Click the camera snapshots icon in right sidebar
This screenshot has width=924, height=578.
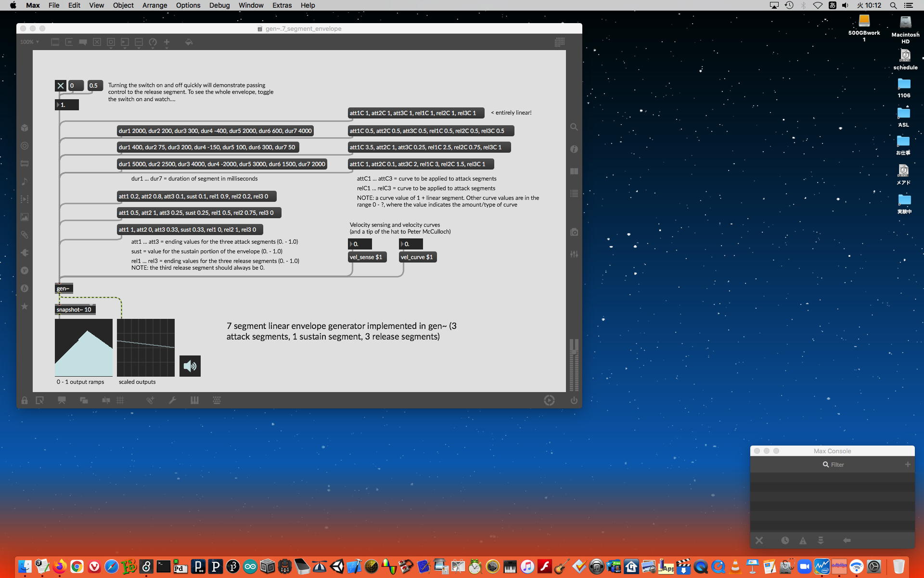coord(574,232)
